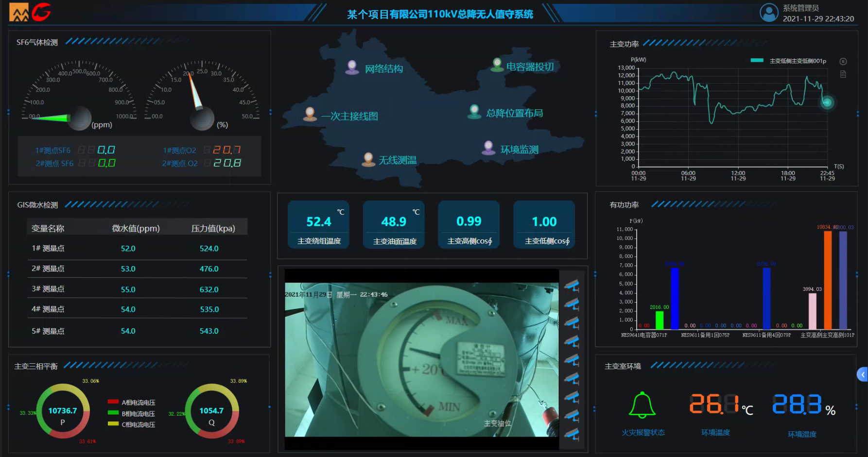
Task: Open the 总降位置布局 link
Action: tap(515, 113)
